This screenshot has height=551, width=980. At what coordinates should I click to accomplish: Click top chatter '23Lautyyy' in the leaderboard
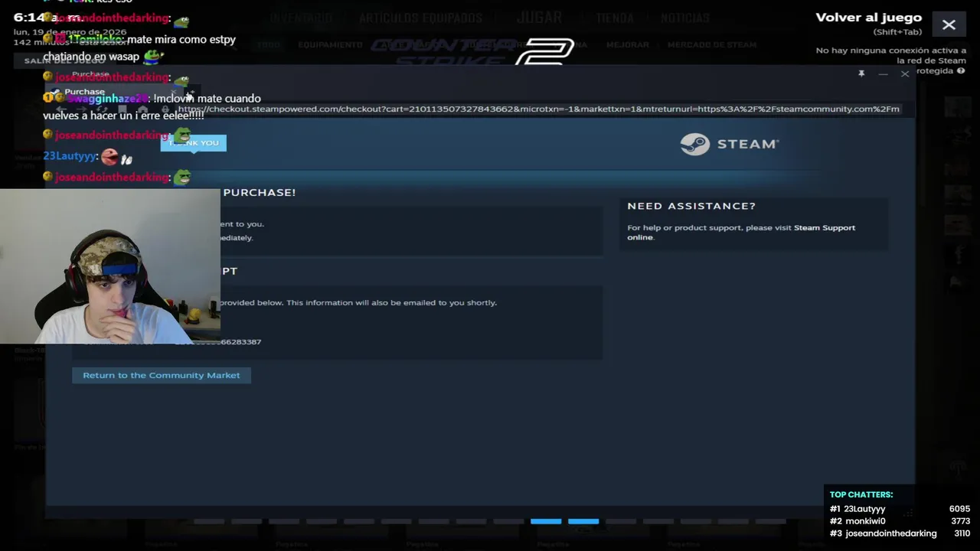864,509
